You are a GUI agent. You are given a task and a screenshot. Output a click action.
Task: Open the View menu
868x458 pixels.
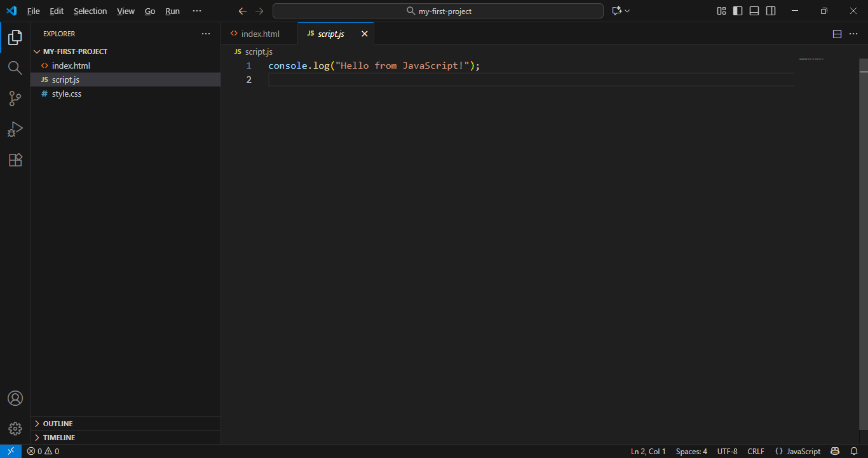[125, 11]
